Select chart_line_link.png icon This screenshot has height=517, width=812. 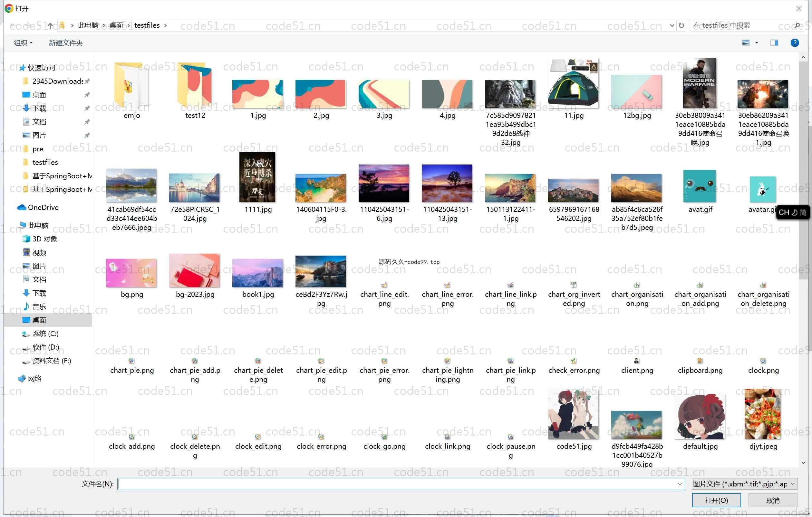[510, 285]
